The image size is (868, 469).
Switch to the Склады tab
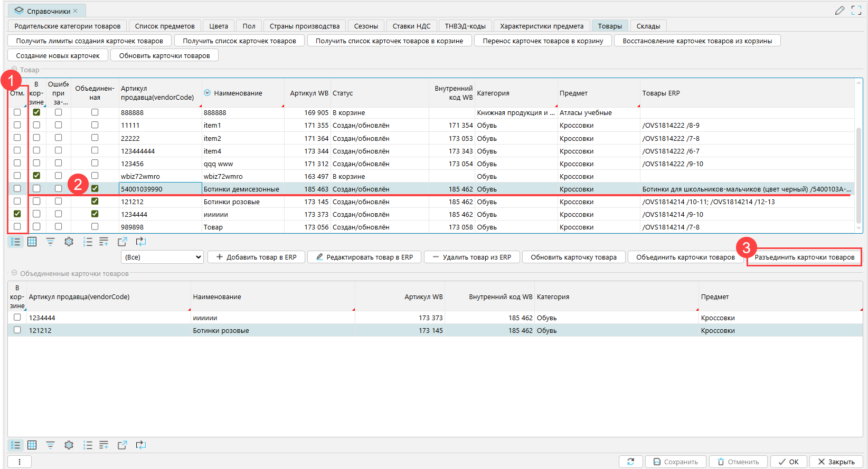coord(648,26)
